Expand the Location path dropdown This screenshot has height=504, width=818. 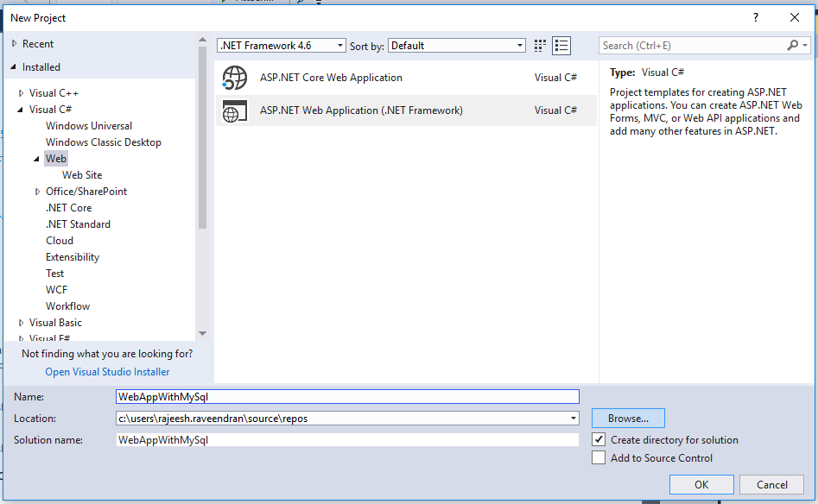tap(574, 419)
